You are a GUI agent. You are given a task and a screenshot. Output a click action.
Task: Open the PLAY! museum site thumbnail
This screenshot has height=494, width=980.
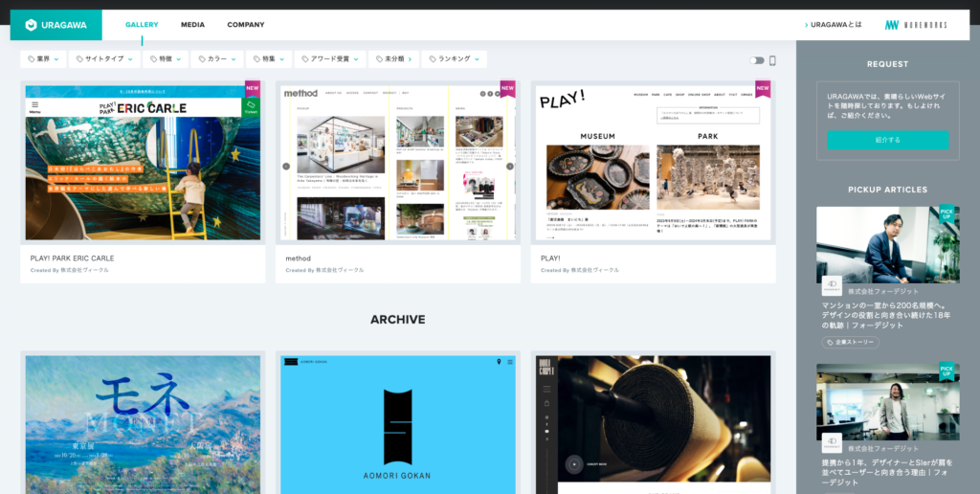point(653,163)
